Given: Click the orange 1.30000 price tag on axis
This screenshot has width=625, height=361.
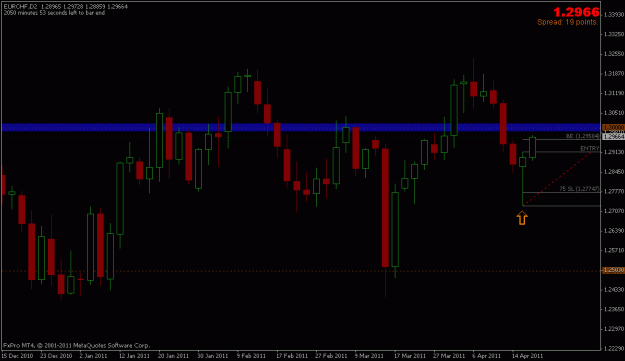Looking at the screenshot, I should tap(613, 127).
